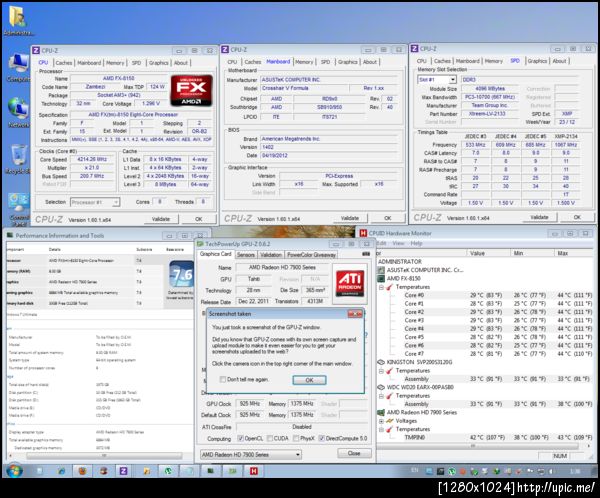Click the CPU-Z purple Z taskbar icon
The width and height of the screenshot is (600, 498).
[x=123, y=471]
